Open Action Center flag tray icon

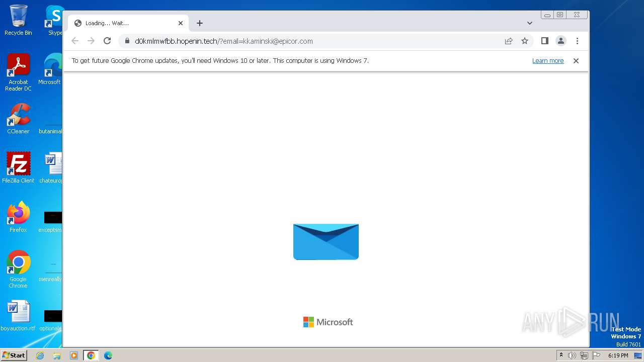[596, 355]
